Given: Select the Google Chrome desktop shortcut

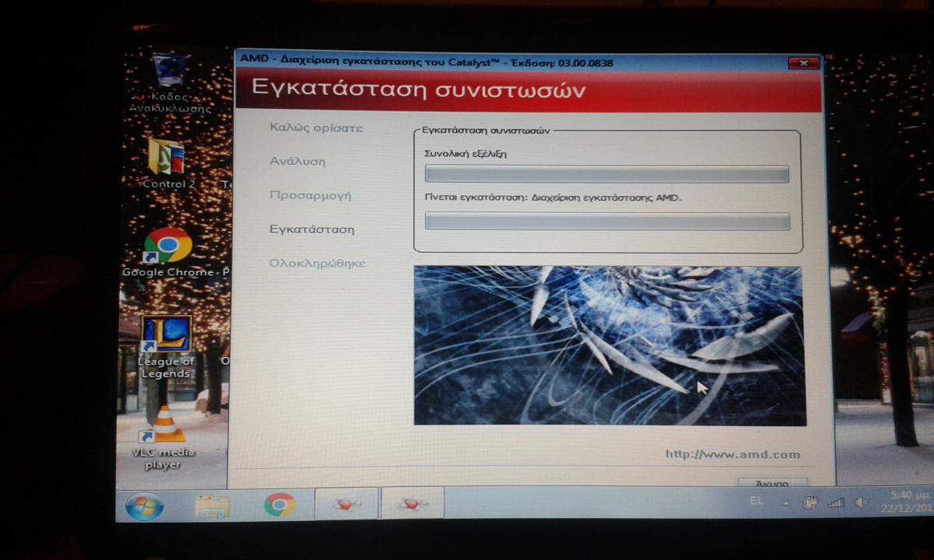Looking at the screenshot, I should [x=168, y=253].
